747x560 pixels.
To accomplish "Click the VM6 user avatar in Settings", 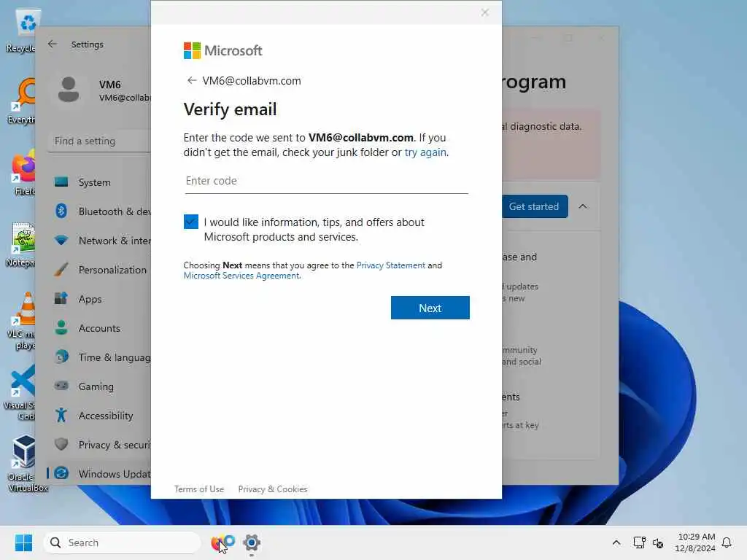I will (69, 90).
